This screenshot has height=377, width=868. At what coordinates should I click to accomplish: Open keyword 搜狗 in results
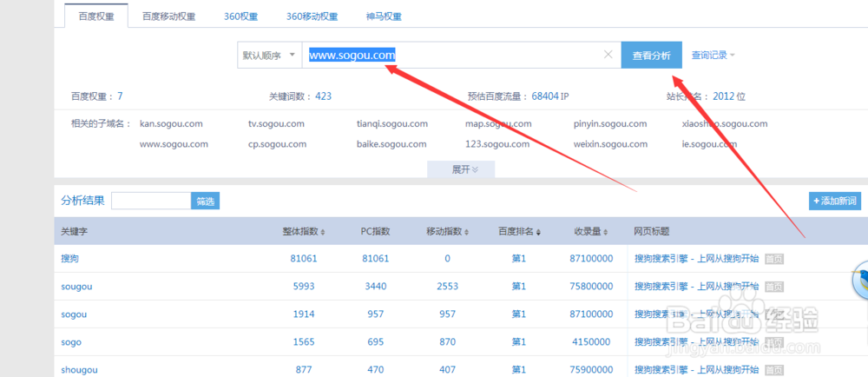click(69, 259)
